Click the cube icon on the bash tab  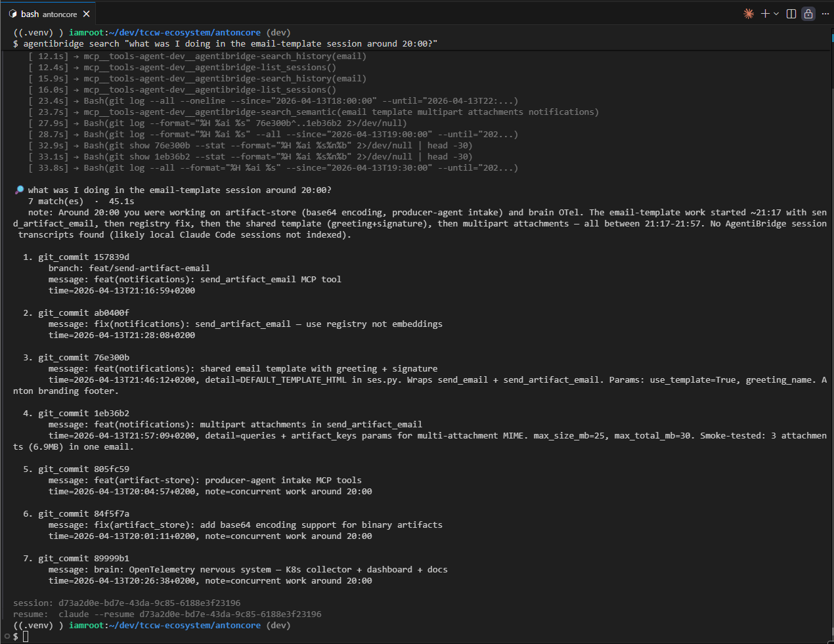coord(13,14)
